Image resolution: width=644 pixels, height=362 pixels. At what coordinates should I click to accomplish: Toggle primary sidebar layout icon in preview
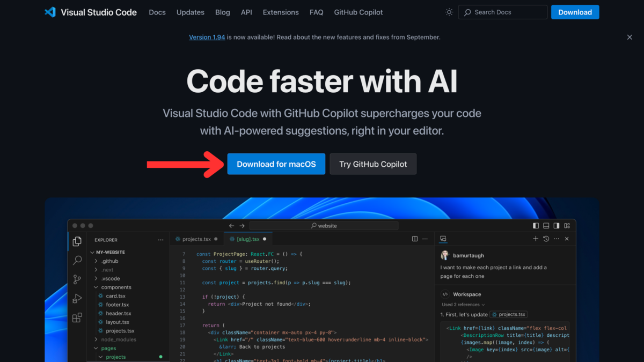(x=536, y=226)
